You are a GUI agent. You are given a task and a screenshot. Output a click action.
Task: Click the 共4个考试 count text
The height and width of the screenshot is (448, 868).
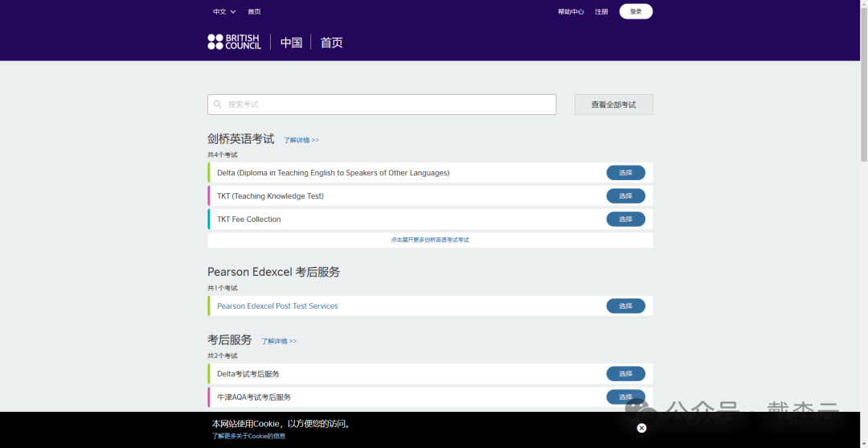pyautogui.click(x=223, y=155)
